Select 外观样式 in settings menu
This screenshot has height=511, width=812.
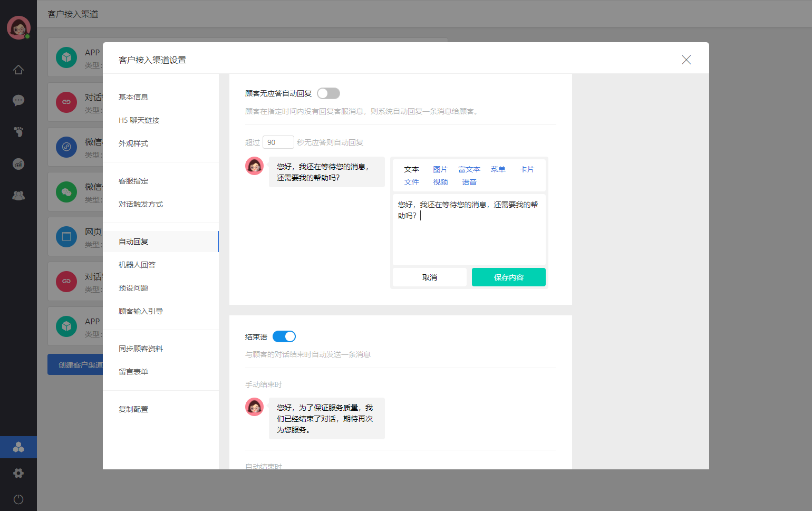coord(161,143)
